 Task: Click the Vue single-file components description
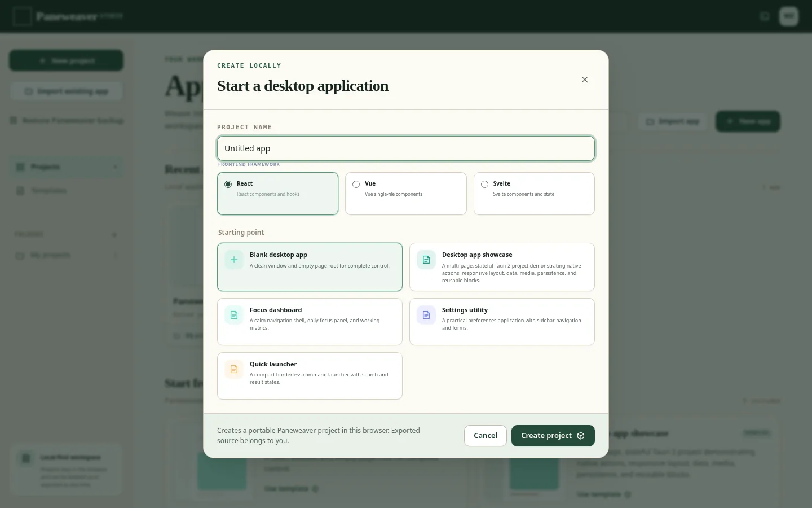click(394, 194)
